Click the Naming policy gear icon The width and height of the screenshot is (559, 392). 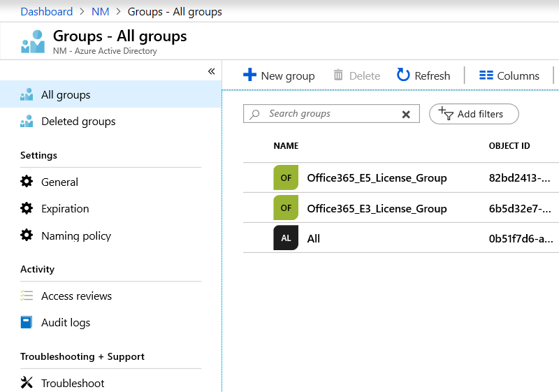(27, 235)
